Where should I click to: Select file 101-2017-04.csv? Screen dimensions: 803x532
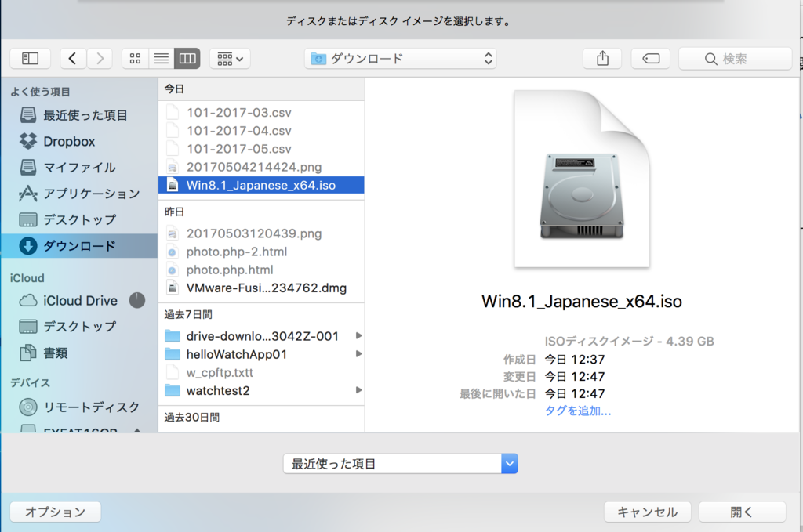point(261,131)
